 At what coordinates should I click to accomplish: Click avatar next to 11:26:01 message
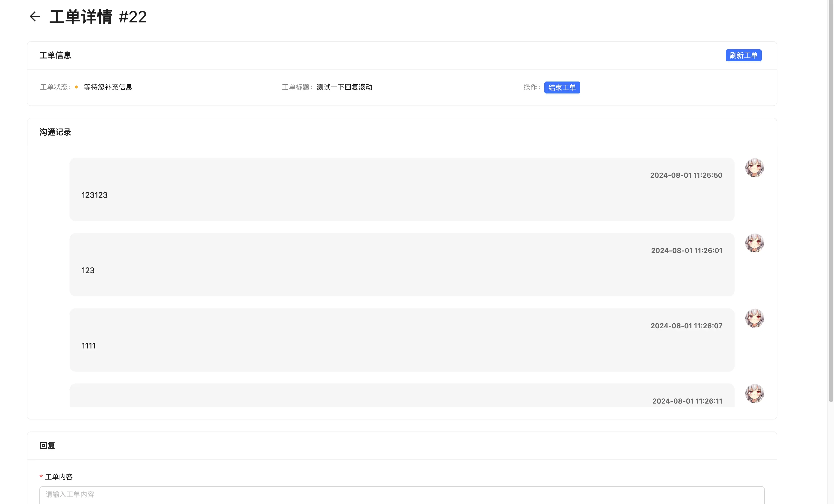coord(754,243)
